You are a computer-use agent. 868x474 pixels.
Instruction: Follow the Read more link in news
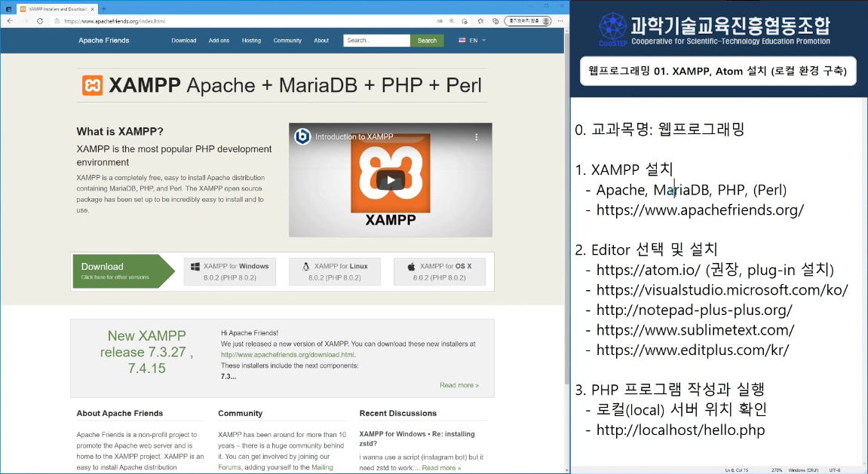click(x=459, y=385)
